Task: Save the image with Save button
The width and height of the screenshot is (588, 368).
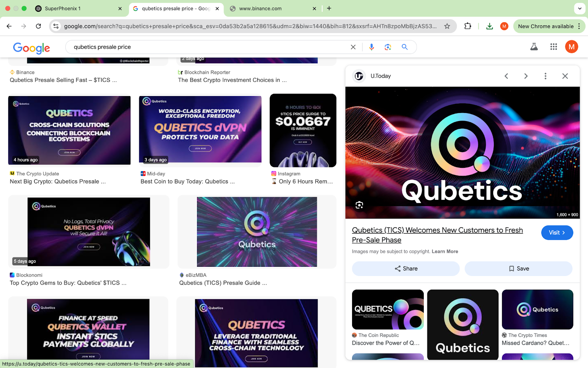Action: (519, 269)
